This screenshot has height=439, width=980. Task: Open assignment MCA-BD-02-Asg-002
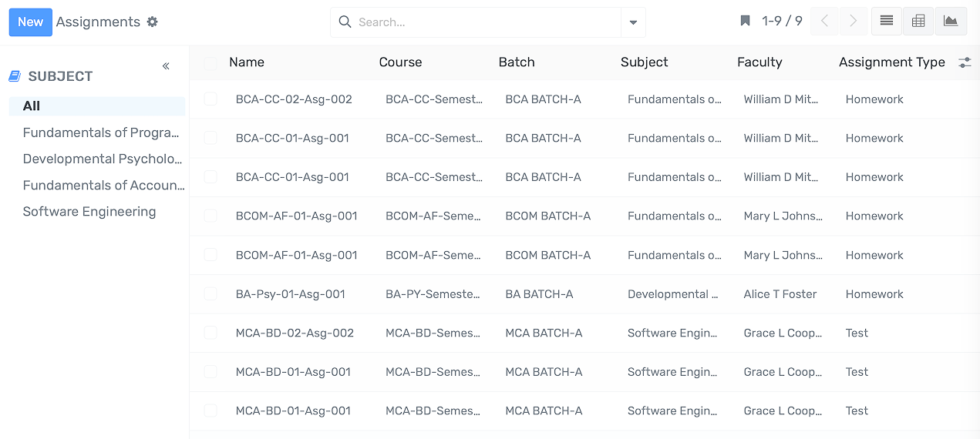[x=295, y=333]
